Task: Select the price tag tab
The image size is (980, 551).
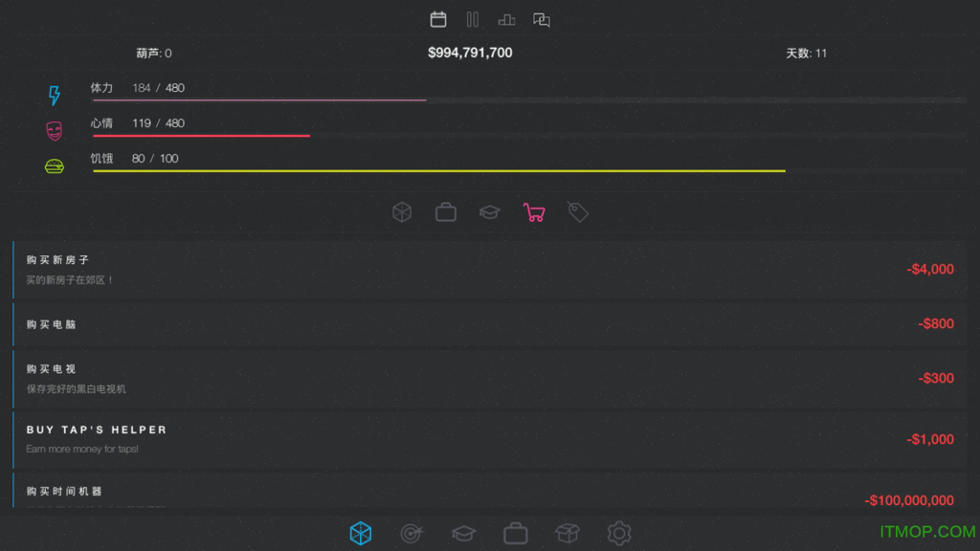Action: [577, 211]
